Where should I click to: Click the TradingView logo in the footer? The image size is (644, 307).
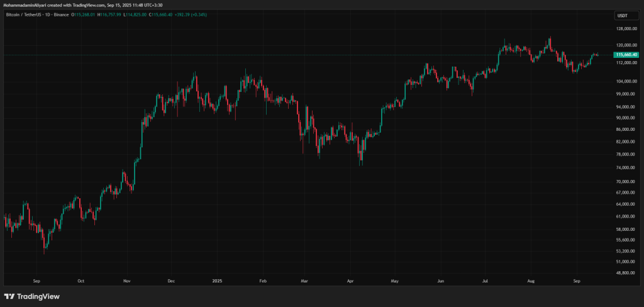coord(31,296)
